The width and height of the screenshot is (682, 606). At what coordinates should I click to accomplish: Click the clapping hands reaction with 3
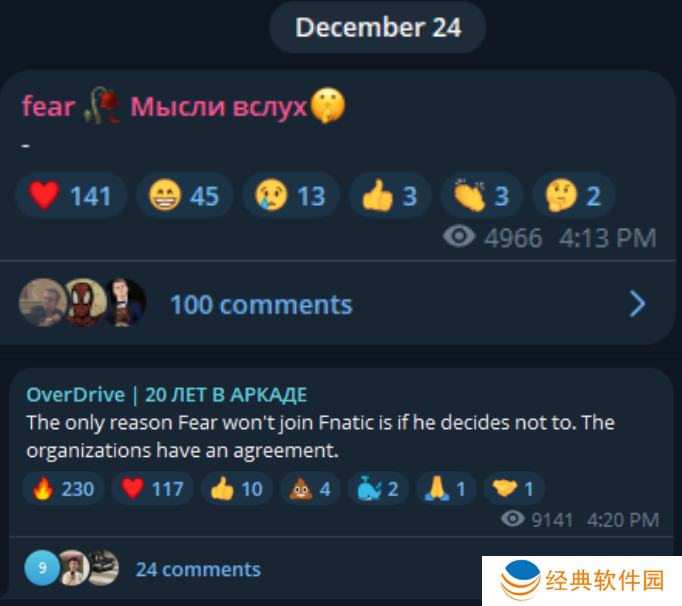481,195
